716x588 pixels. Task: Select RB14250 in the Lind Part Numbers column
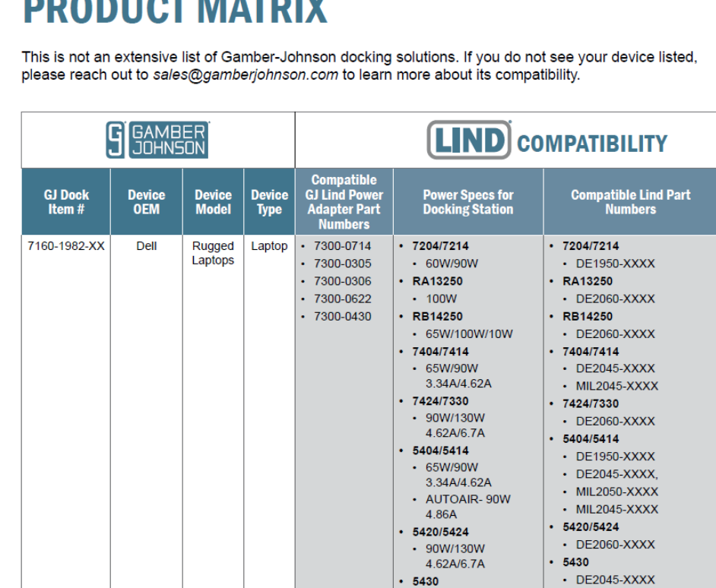click(588, 316)
